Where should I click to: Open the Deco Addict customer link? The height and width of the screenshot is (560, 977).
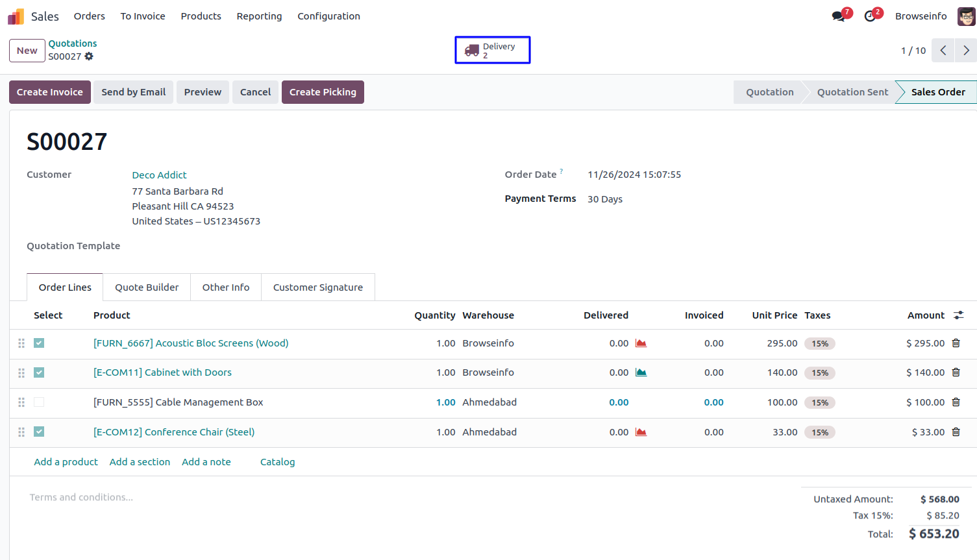tap(159, 175)
